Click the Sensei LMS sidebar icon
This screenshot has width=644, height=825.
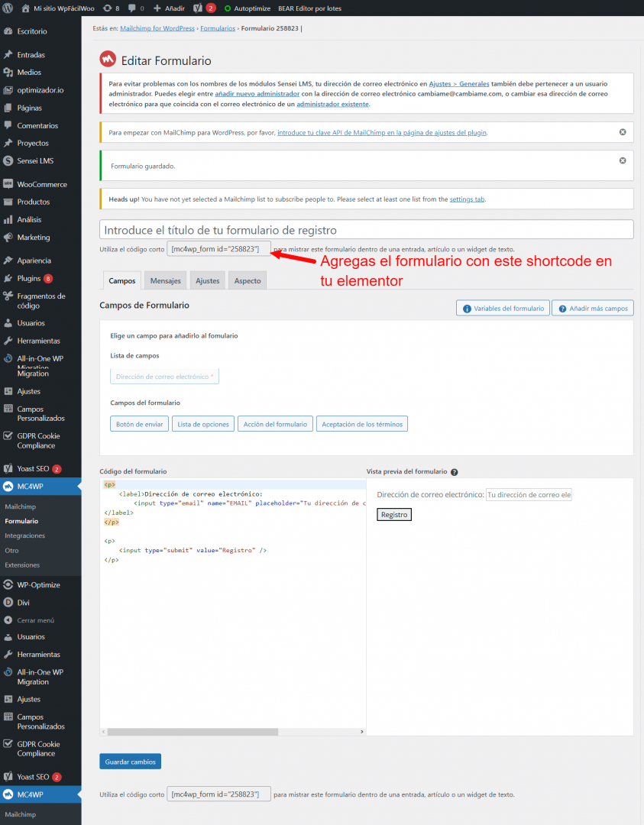pyautogui.click(x=8, y=160)
